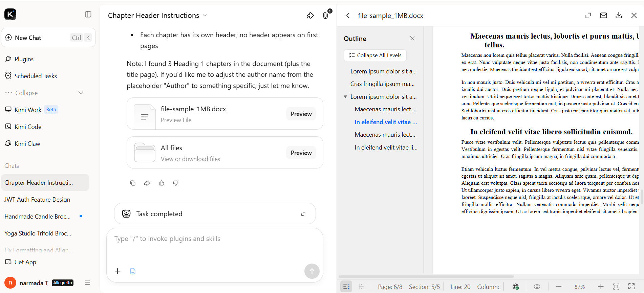Open the Handmade Candle Broc... chat

click(38, 216)
